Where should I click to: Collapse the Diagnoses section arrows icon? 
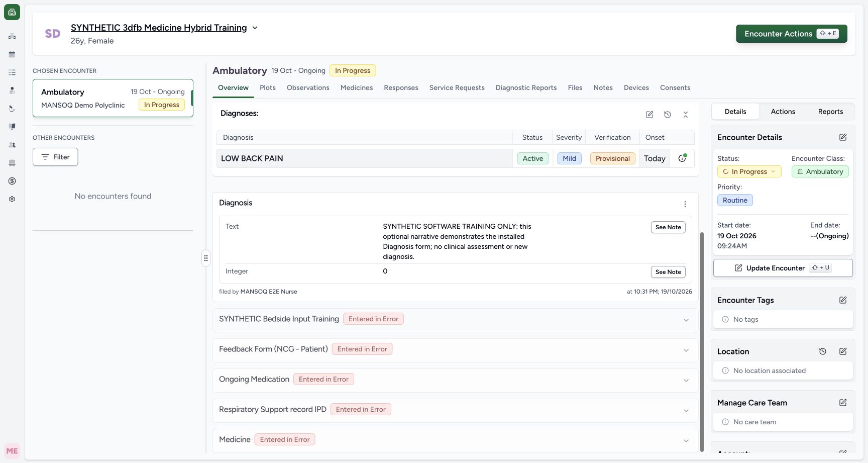pyautogui.click(x=686, y=115)
